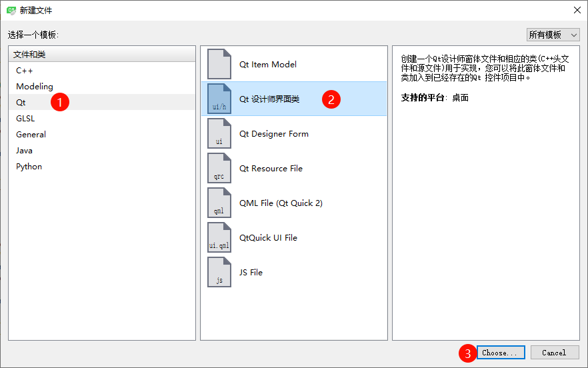Click the Qt Creator logo in title bar
Viewport: 588px width, 368px height.
point(11,11)
